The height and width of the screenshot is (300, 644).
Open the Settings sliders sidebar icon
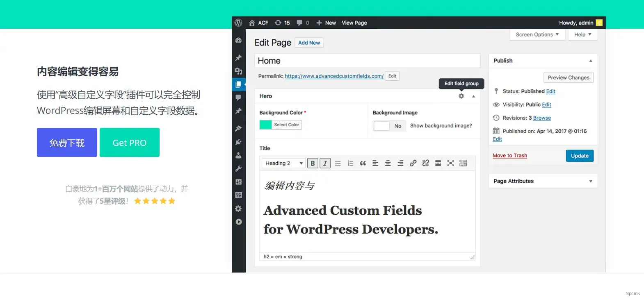tap(238, 182)
